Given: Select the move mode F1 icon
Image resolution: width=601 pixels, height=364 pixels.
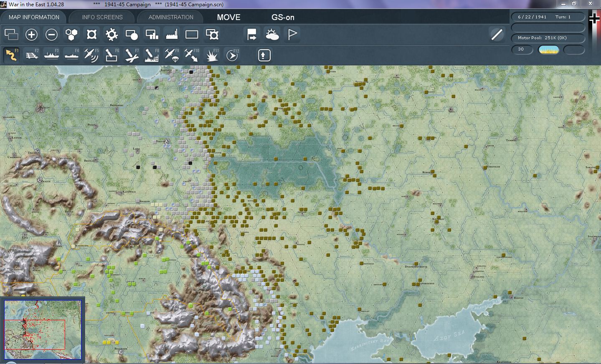Looking at the screenshot, I should (12, 55).
